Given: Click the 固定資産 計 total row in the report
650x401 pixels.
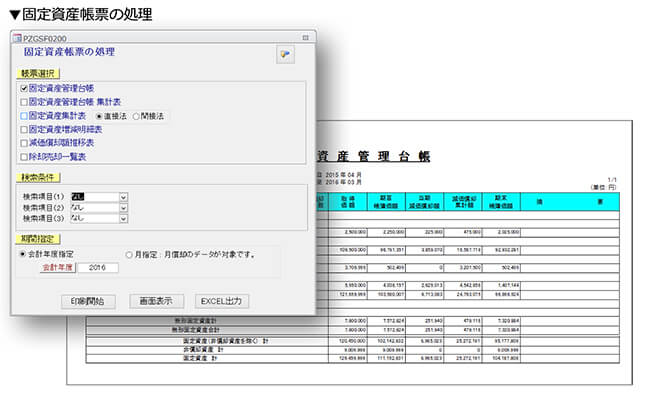Looking at the screenshot, I should pos(352,358).
